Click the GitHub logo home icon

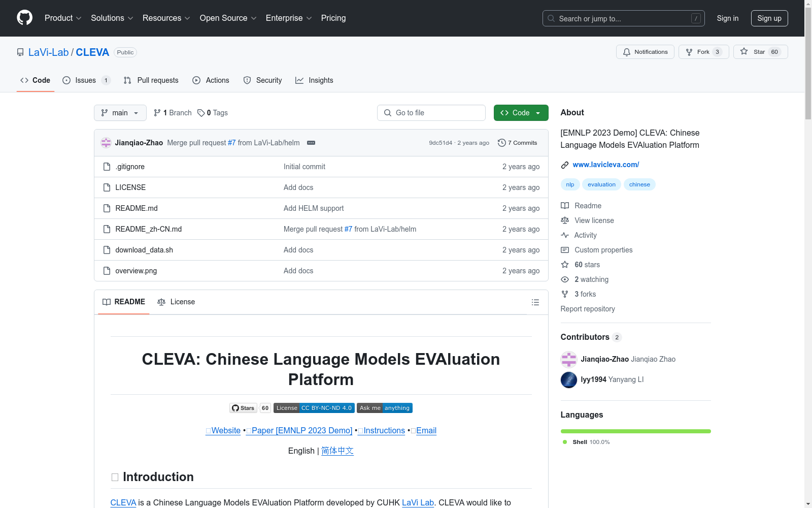click(x=24, y=18)
